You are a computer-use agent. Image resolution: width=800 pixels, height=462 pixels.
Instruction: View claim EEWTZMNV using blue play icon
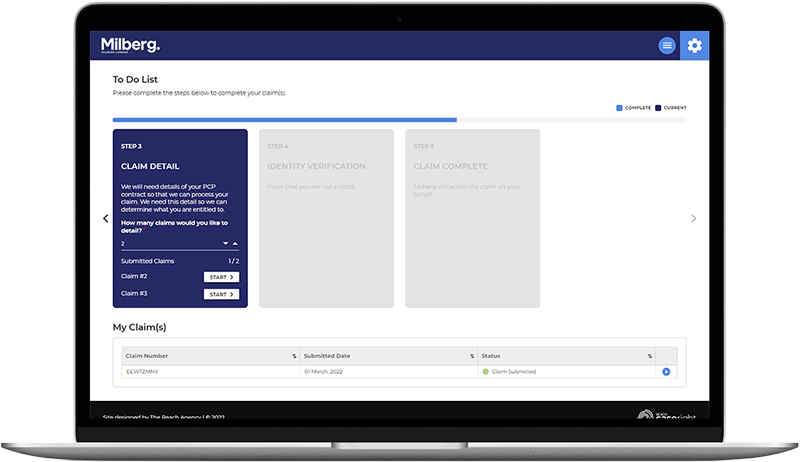tap(666, 371)
